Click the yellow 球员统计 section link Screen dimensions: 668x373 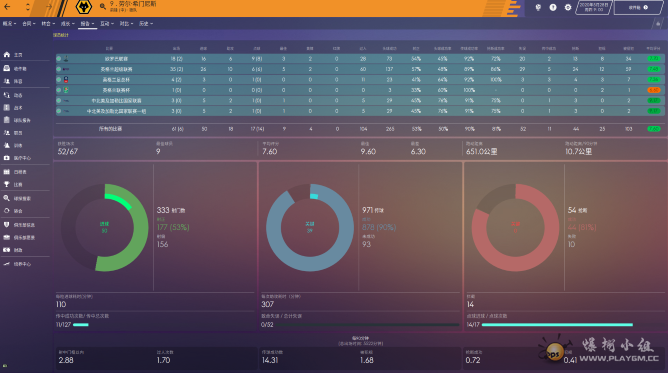(x=60, y=35)
